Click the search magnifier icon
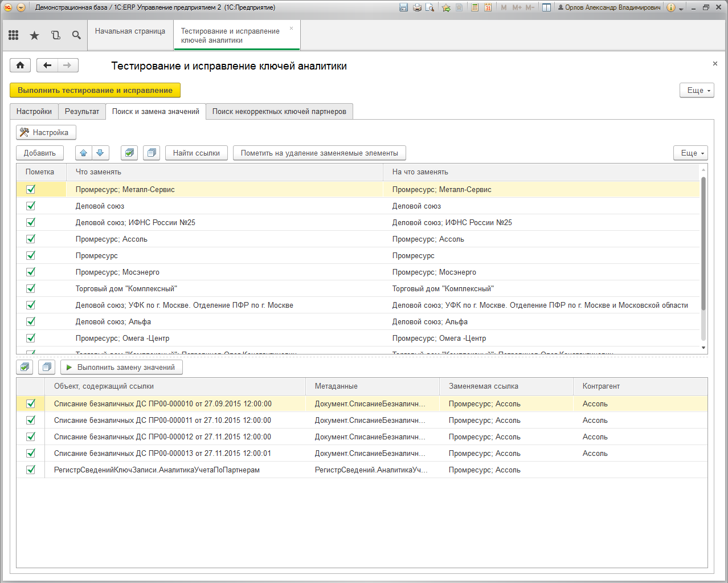 point(76,35)
